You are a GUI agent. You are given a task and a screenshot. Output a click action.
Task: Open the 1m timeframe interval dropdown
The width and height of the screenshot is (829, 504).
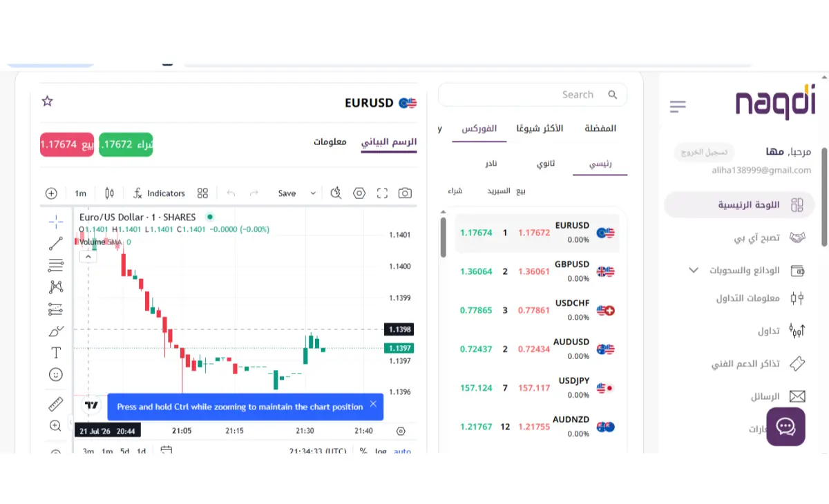[x=81, y=193]
